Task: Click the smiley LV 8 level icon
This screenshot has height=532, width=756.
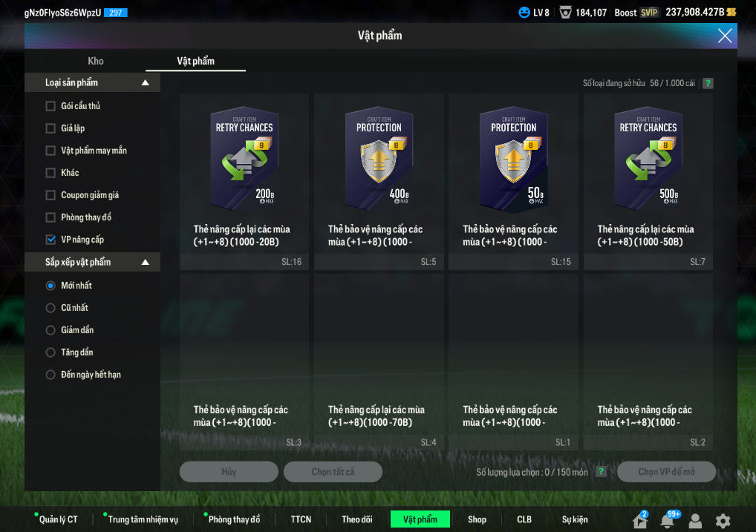Action: [x=524, y=13]
